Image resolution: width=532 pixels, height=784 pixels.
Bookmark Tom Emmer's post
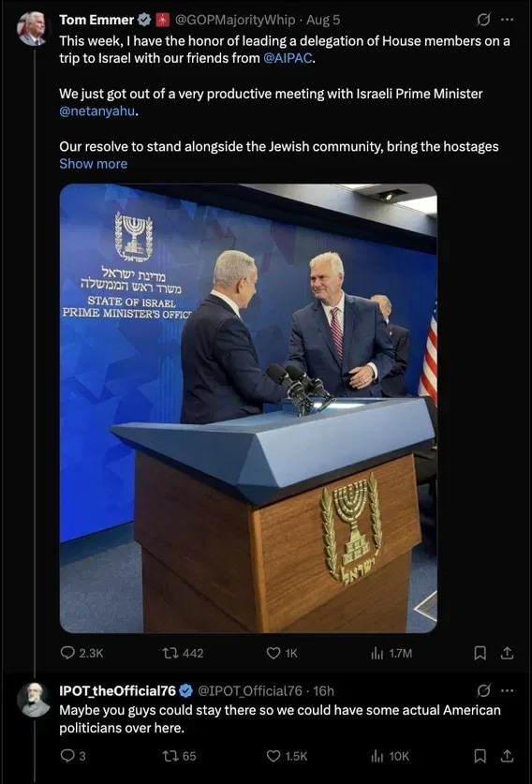[480, 653]
